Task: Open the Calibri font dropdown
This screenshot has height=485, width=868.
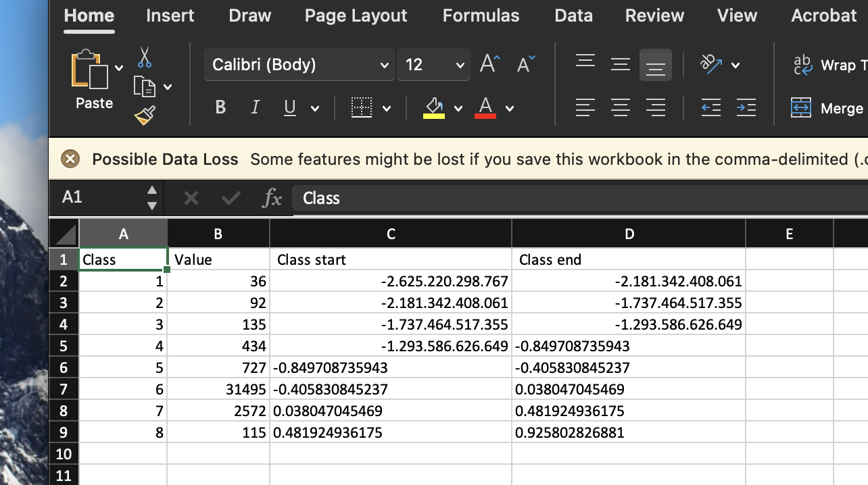Action: (384, 65)
